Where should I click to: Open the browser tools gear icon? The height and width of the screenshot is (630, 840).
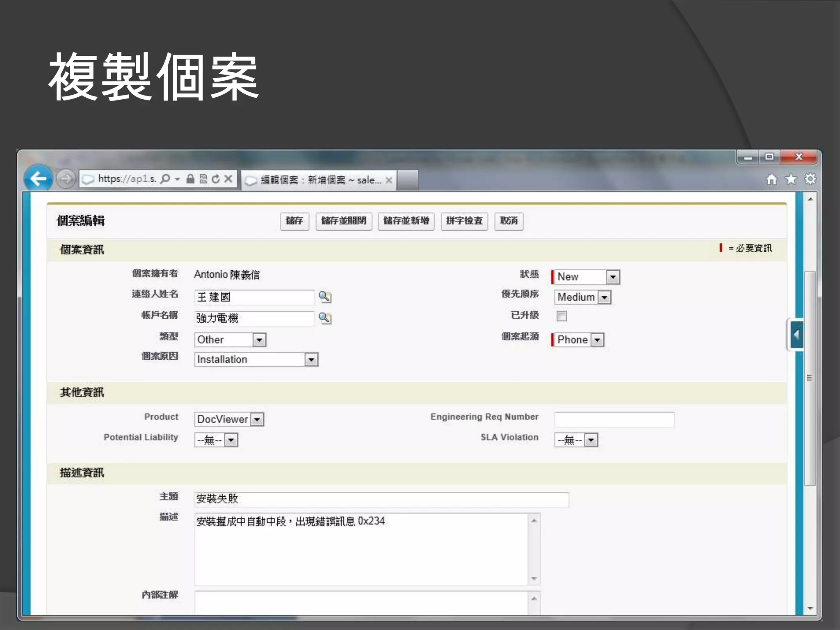810,179
